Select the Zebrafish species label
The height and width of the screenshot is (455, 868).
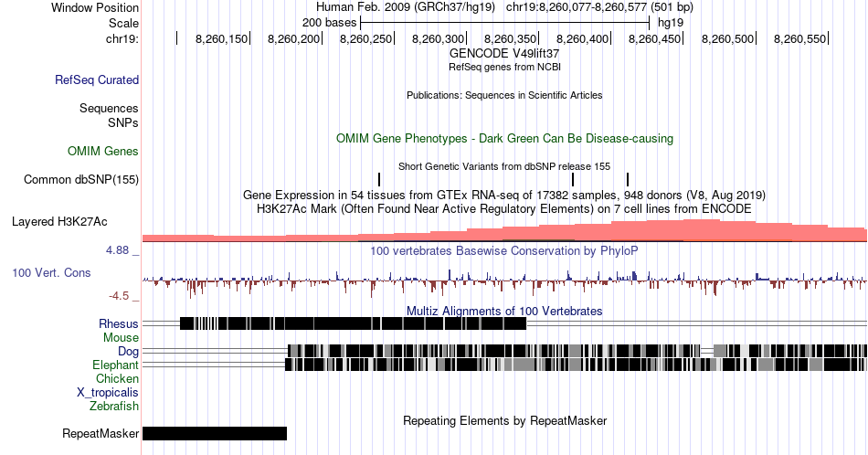[114, 406]
